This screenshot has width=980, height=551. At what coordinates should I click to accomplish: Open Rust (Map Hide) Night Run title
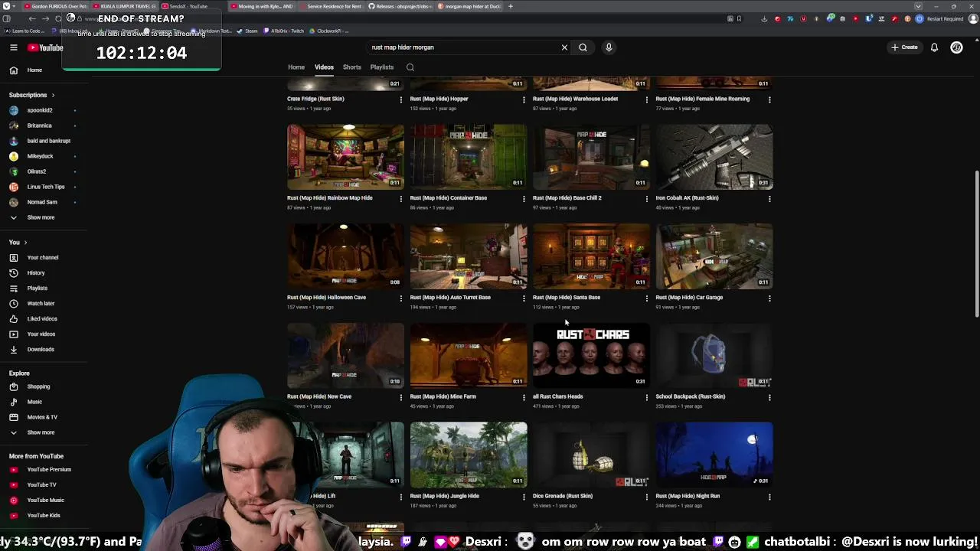point(688,496)
